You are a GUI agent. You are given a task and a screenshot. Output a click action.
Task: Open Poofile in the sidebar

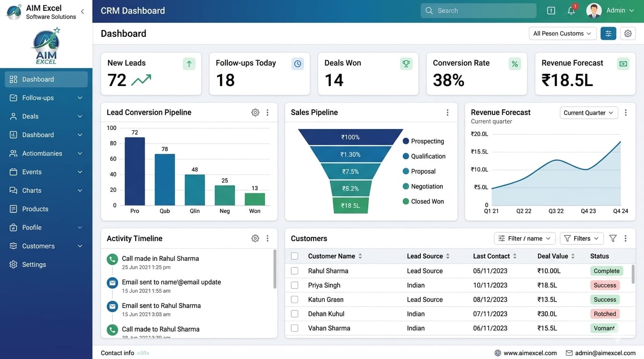46,228
